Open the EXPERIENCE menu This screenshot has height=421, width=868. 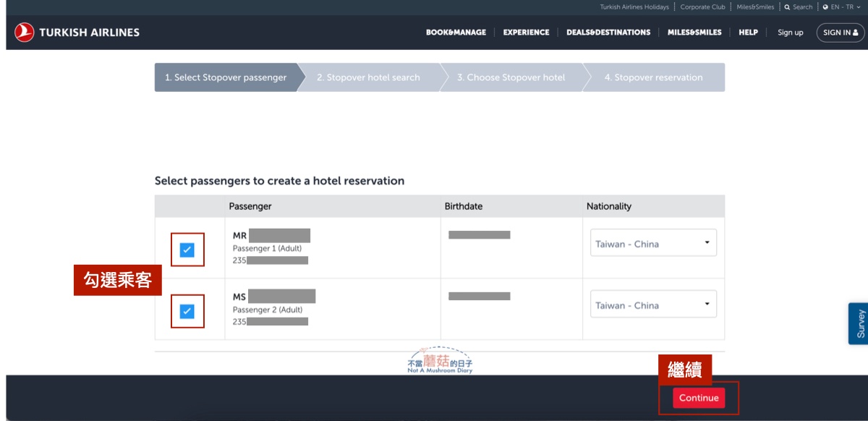tap(526, 33)
